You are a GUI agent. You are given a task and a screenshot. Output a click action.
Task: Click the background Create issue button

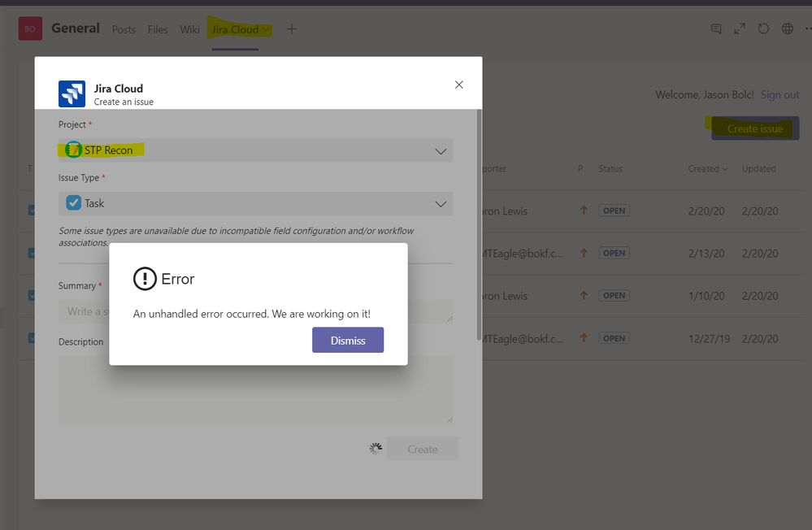(755, 128)
